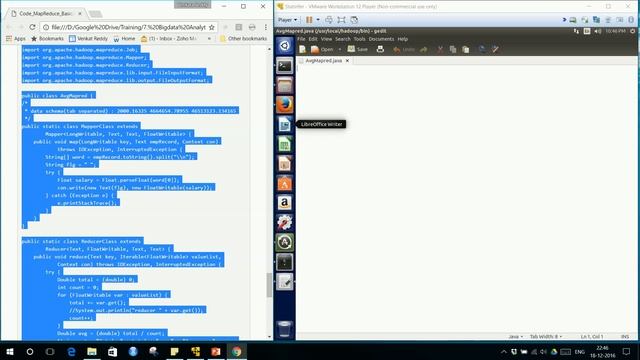Open the View menu in gedit
Image resolution: width=640 pixels, height=360 pixels.
[327, 39]
